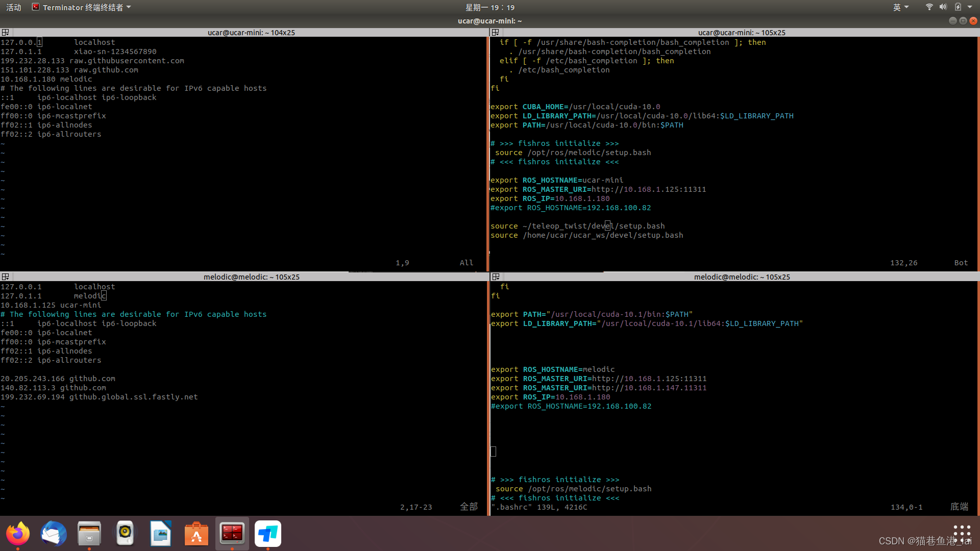Click the bottom-left terminal pane grid icon
Screen dimensions: 980x551
5,277
